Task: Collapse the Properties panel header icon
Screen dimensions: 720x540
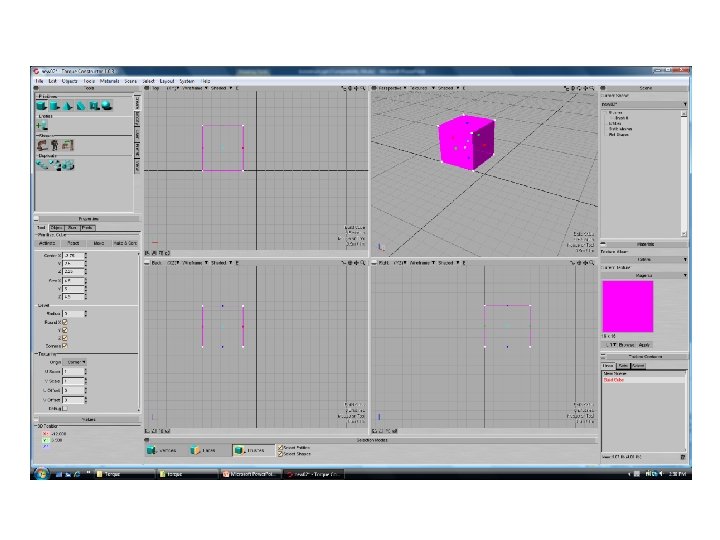Action: pos(36,219)
